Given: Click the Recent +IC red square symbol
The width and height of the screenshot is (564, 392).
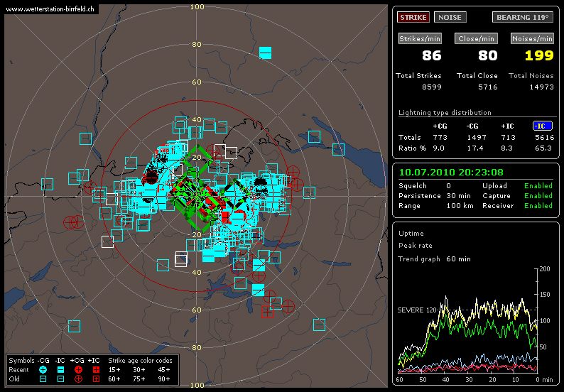Looking at the screenshot, I should point(96,370).
